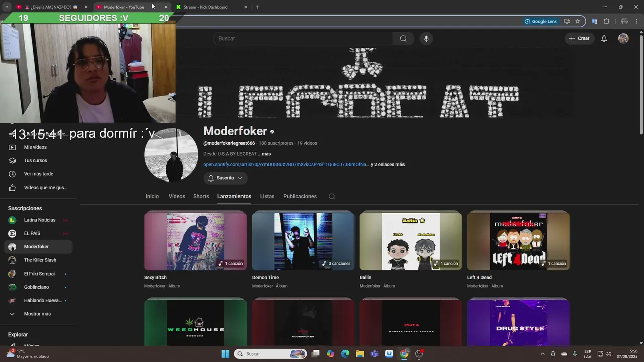644x362 pixels.
Task: Open the Puta album thumbnail
Action: pos(411,323)
